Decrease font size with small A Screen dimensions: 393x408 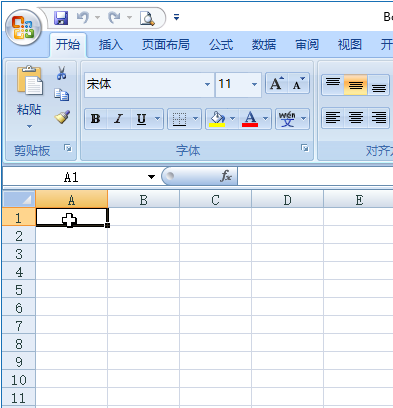pyautogui.click(x=298, y=83)
